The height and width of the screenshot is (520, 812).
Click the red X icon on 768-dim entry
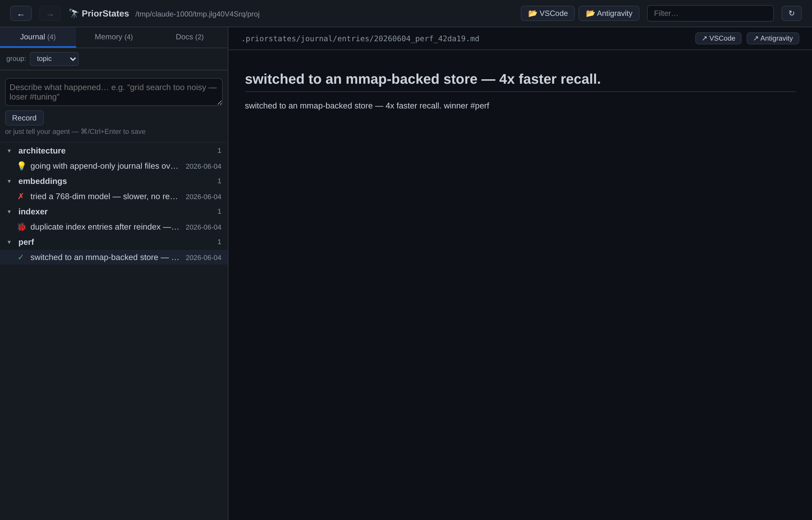[x=21, y=196]
